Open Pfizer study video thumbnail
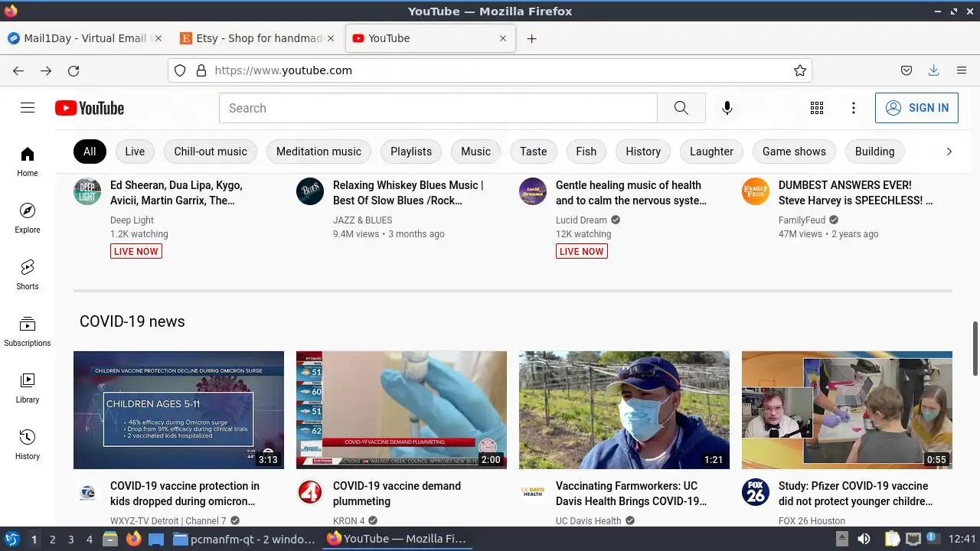The height and width of the screenshot is (551, 980). point(847,410)
